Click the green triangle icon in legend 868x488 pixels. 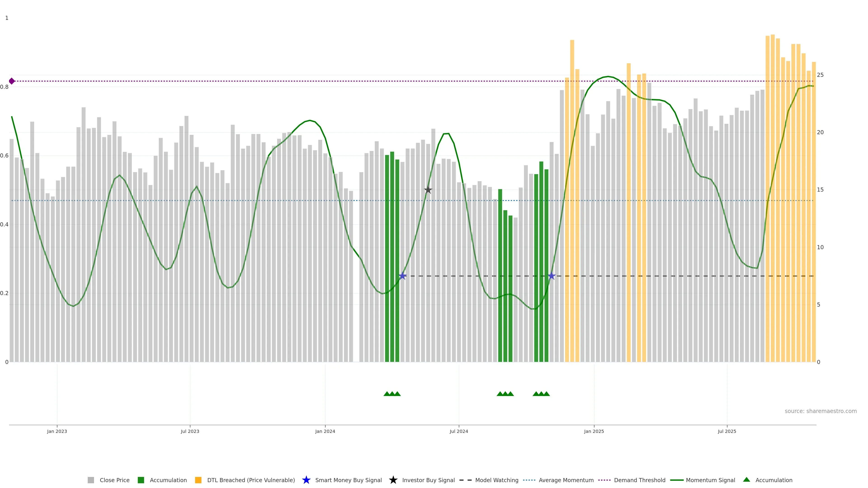(x=746, y=480)
